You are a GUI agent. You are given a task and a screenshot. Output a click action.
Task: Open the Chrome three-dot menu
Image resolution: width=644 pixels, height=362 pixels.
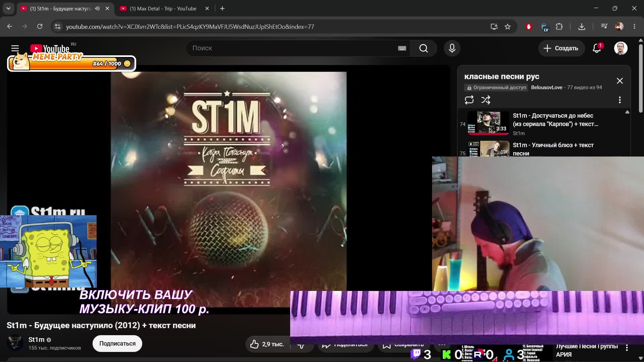coord(634,26)
